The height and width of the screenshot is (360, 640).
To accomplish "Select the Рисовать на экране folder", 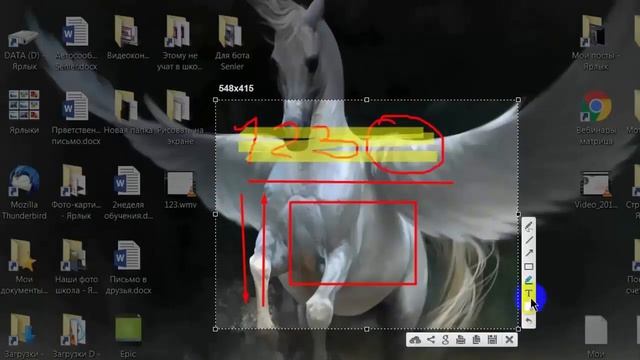I will click(180, 118).
